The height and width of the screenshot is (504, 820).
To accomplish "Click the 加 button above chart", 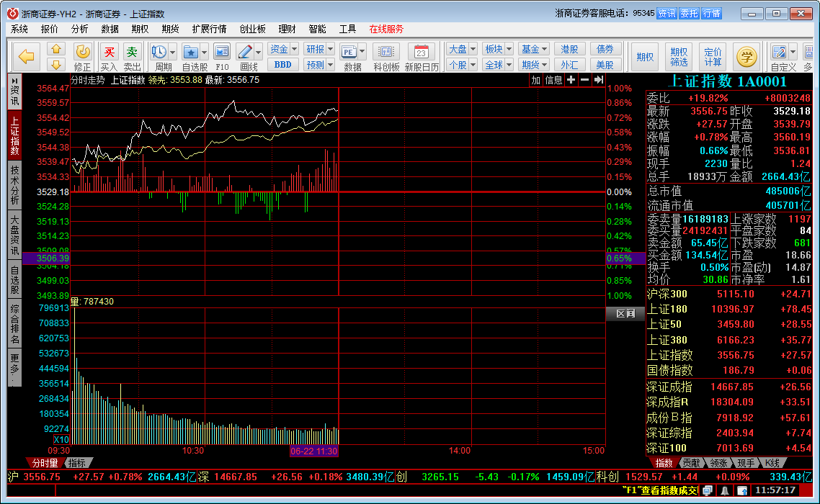I will 535,80.
